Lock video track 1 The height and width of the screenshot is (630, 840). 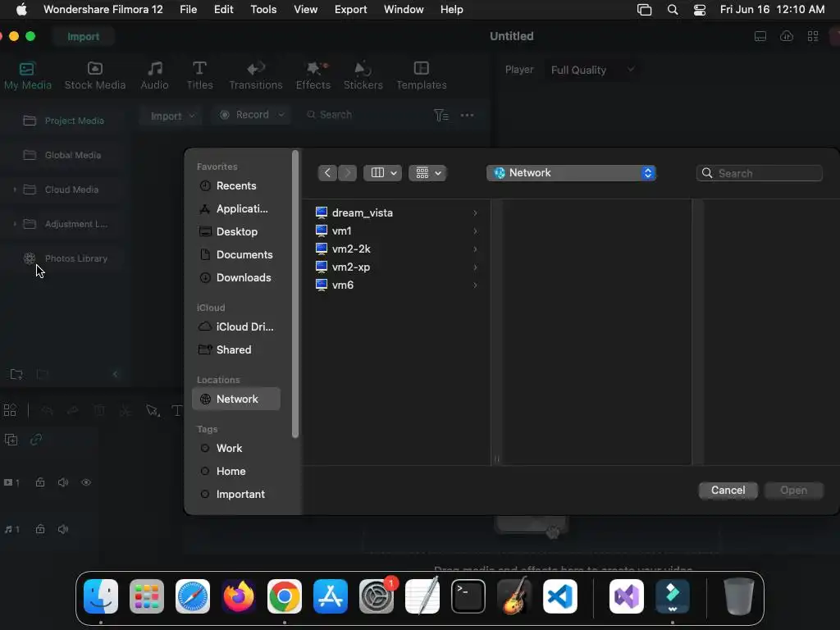(39, 482)
